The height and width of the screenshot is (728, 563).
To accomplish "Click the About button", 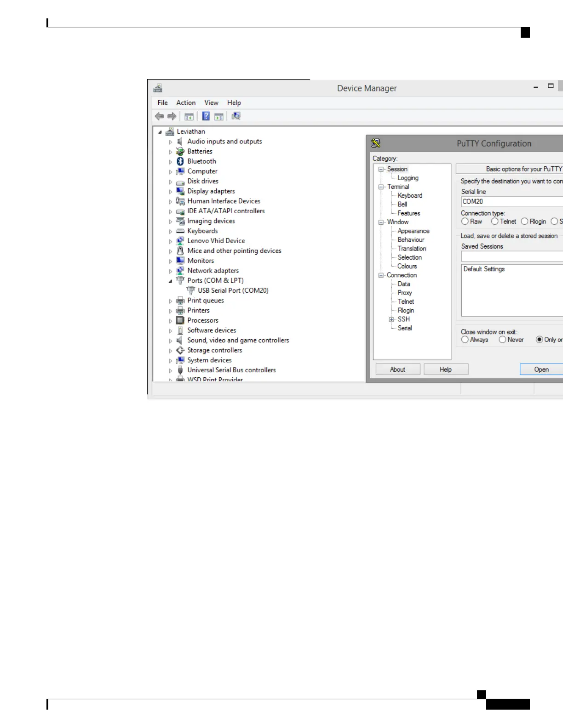I will tap(398, 370).
